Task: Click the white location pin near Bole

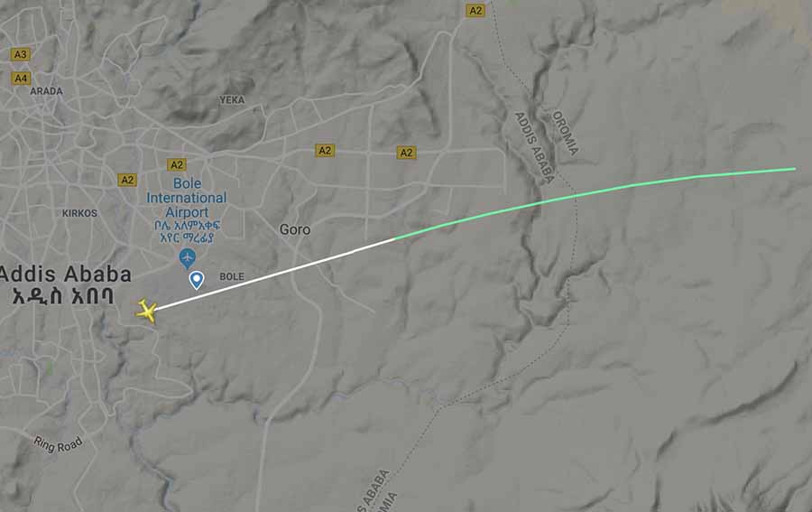Action: pos(197,280)
